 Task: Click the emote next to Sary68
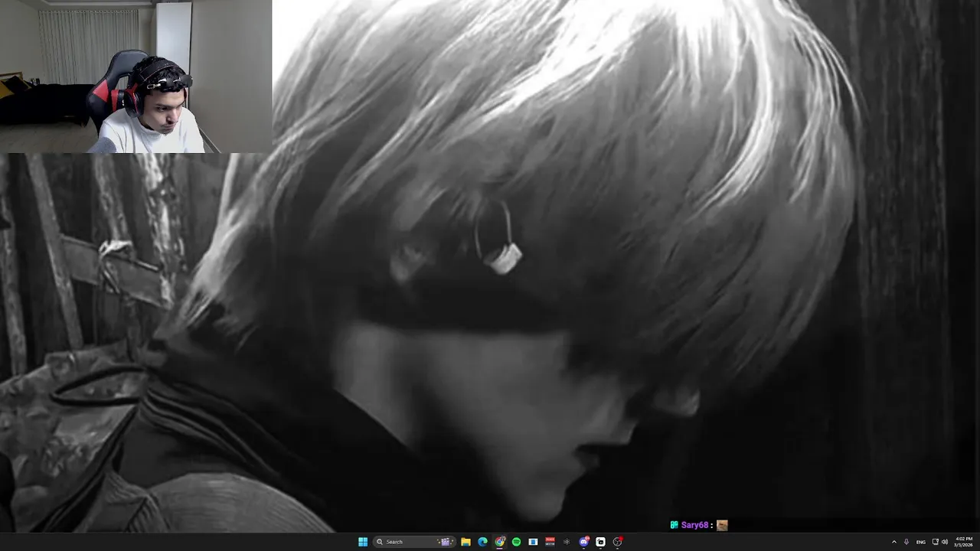coord(722,525)
